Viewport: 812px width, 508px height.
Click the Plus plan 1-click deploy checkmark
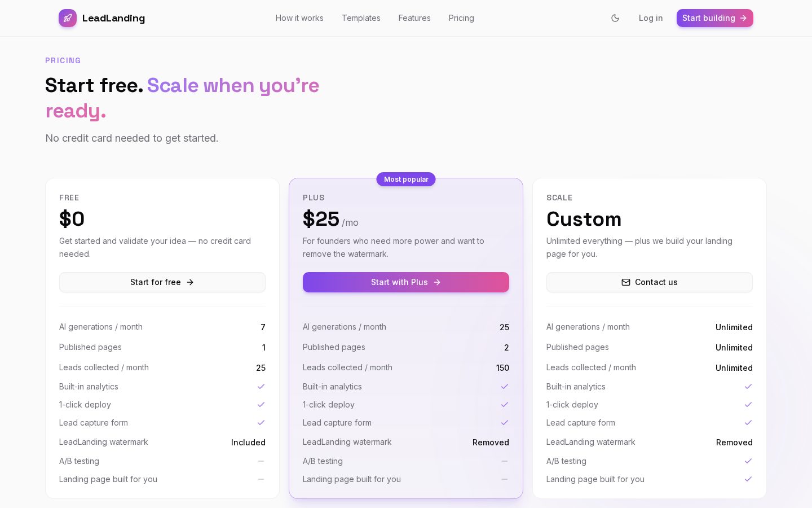[505, 405]
